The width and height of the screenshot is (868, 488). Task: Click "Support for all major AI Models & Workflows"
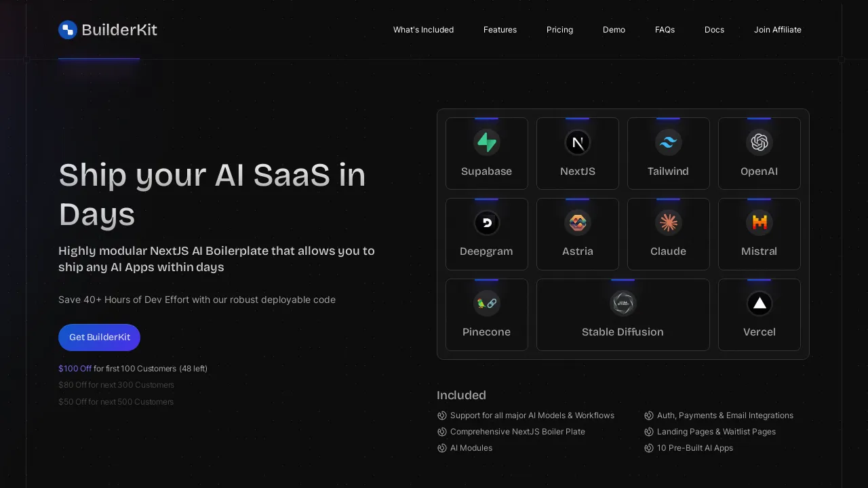[x=532, y=415]
